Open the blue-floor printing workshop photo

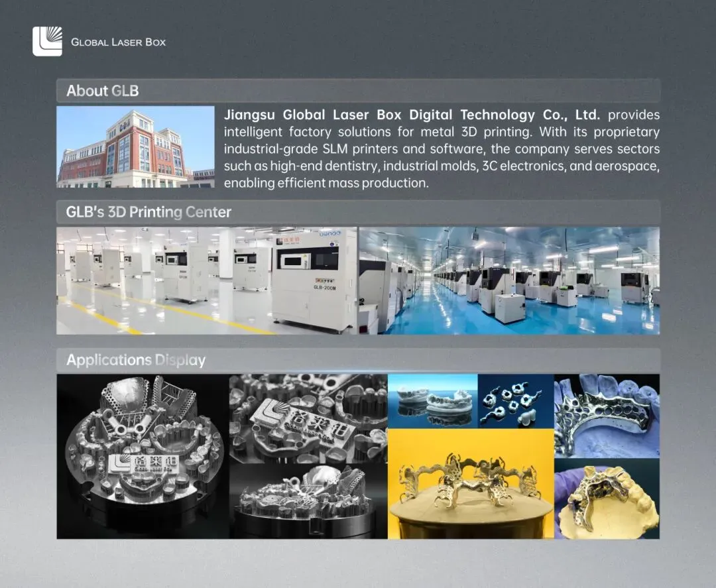tap(510, 281)
